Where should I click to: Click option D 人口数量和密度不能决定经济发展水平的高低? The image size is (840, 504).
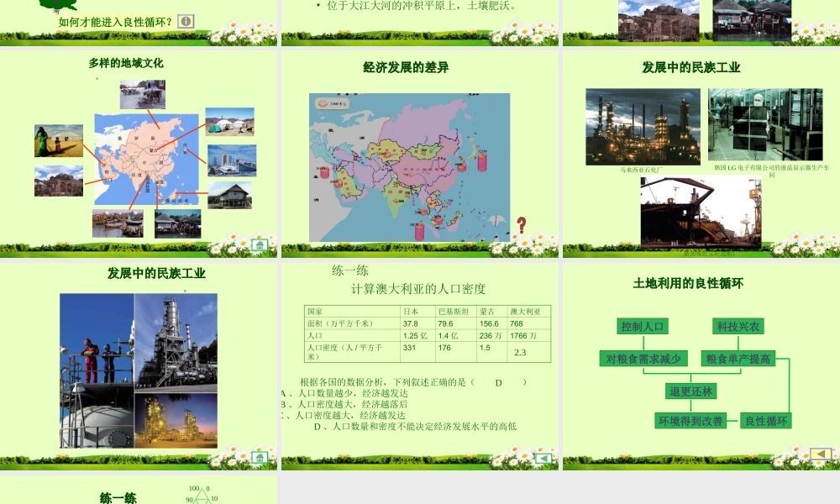click(415, 427)
